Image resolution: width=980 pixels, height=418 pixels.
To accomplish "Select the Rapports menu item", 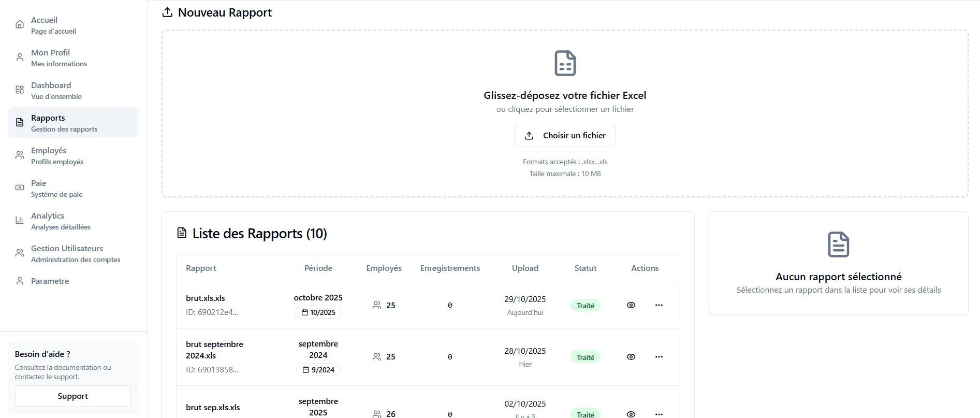I will pos(72,123).
